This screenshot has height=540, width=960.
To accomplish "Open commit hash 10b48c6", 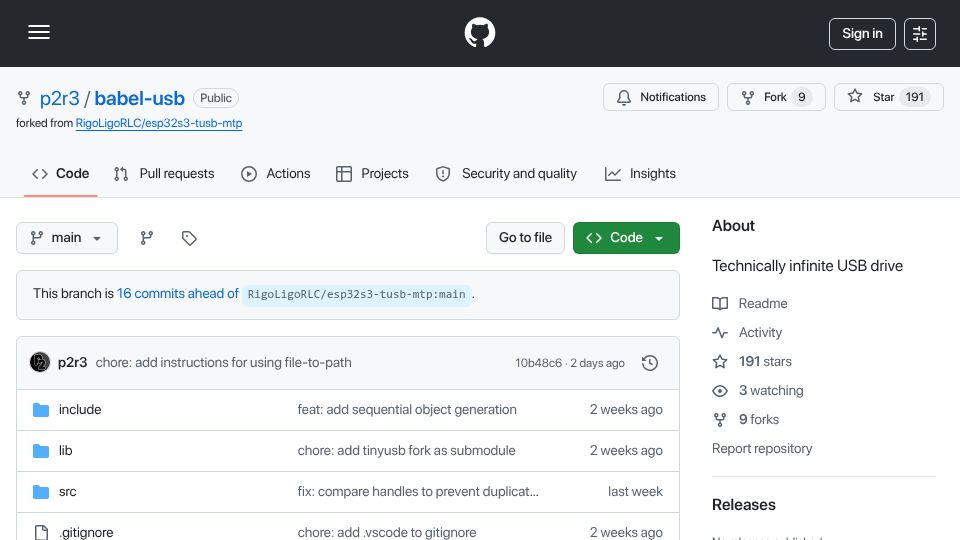I will (x=538, y=362).
